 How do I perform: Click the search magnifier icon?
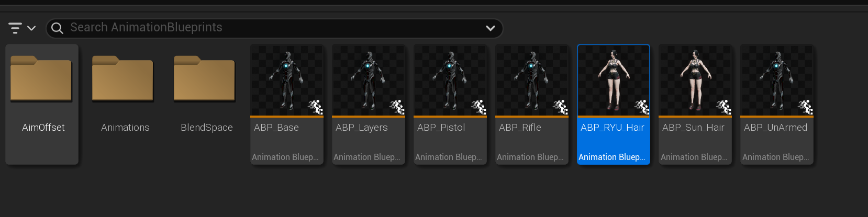click(x=57, y=28)
